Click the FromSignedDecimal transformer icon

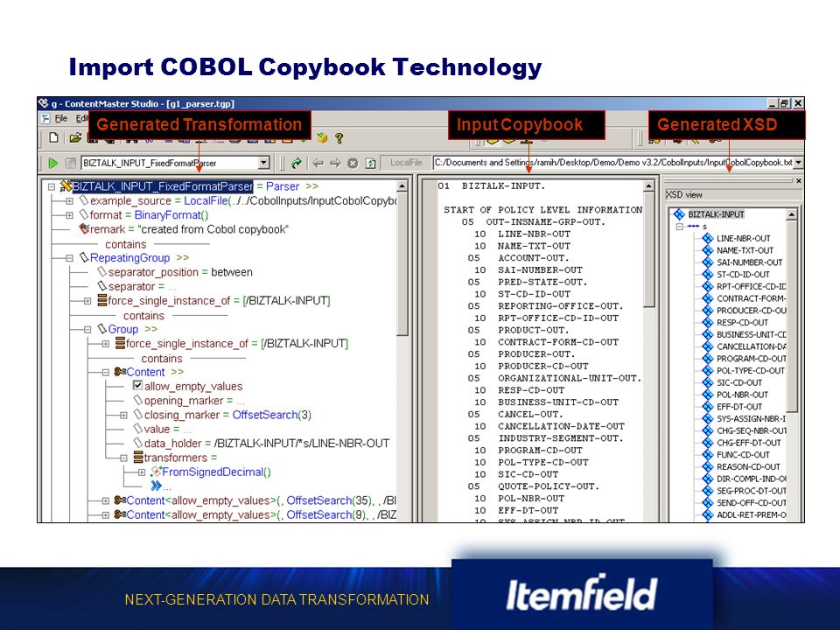click(x=156, y=472)
